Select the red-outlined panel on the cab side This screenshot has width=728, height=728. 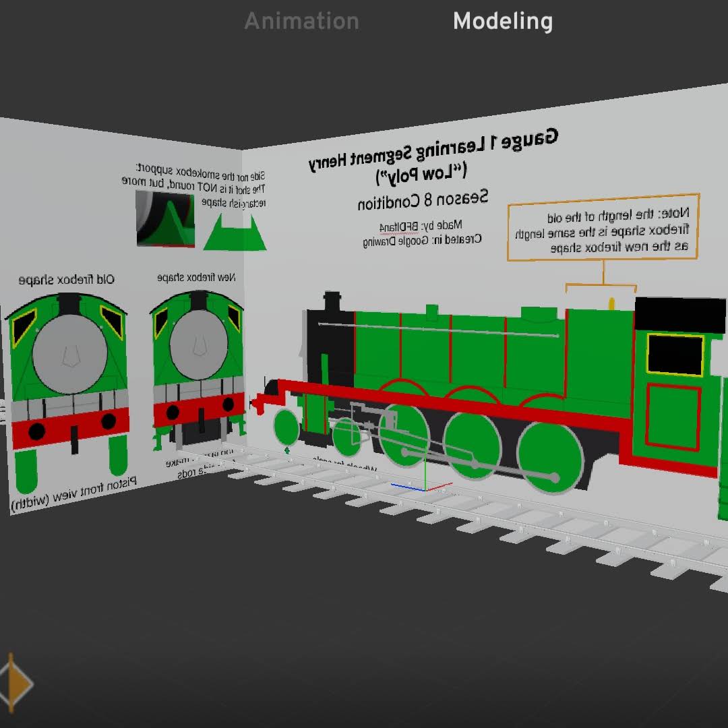point(673,417)
